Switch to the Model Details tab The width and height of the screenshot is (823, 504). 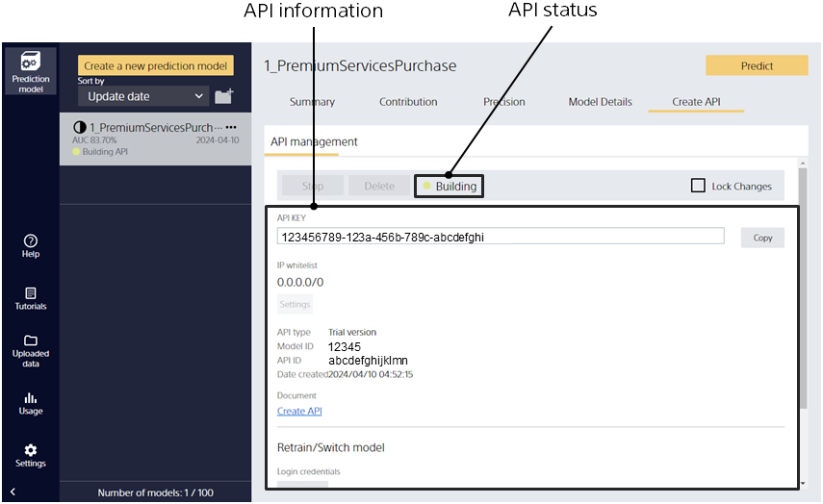(x=600, y=102)
